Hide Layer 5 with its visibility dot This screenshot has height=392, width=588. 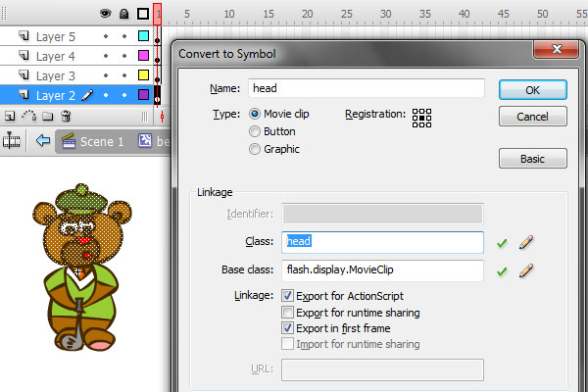coord(106,36)
